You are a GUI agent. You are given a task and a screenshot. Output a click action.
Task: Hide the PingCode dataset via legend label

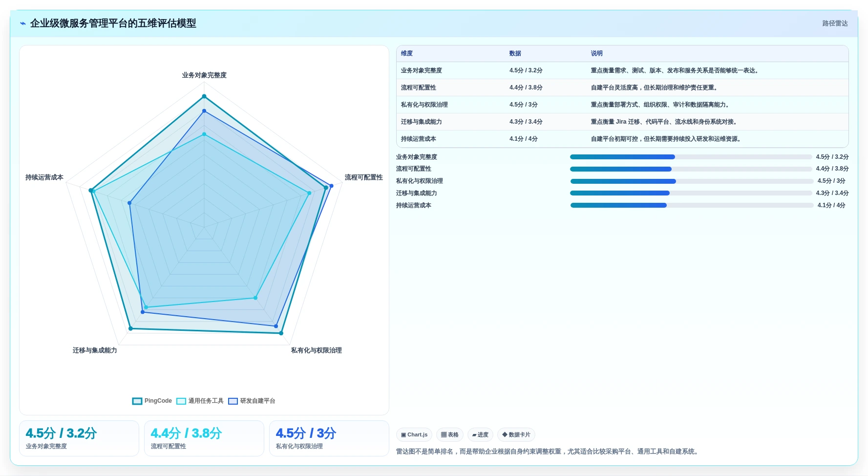coord(158,401)
